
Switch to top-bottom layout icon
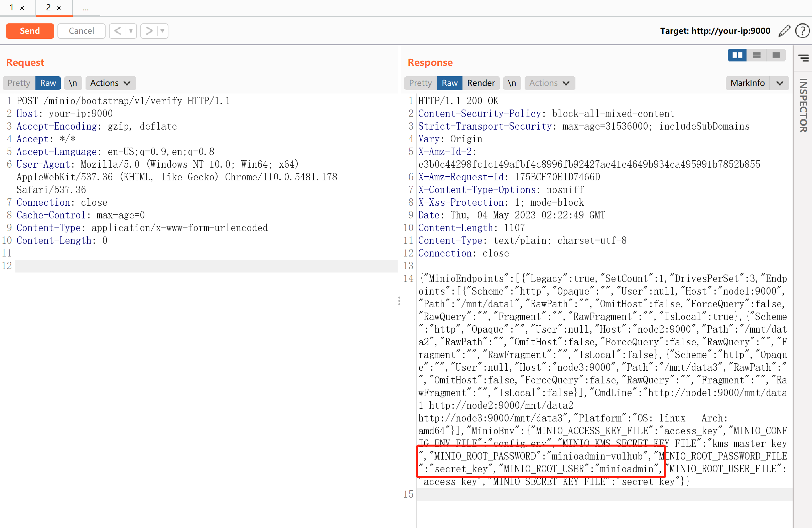pos(757,55)
